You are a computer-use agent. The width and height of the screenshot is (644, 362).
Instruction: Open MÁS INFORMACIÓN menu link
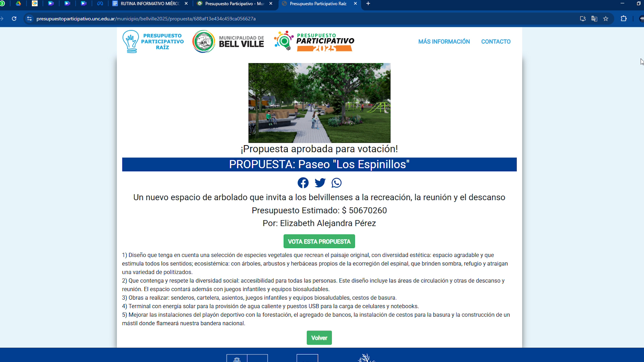[x=444, y=42]
